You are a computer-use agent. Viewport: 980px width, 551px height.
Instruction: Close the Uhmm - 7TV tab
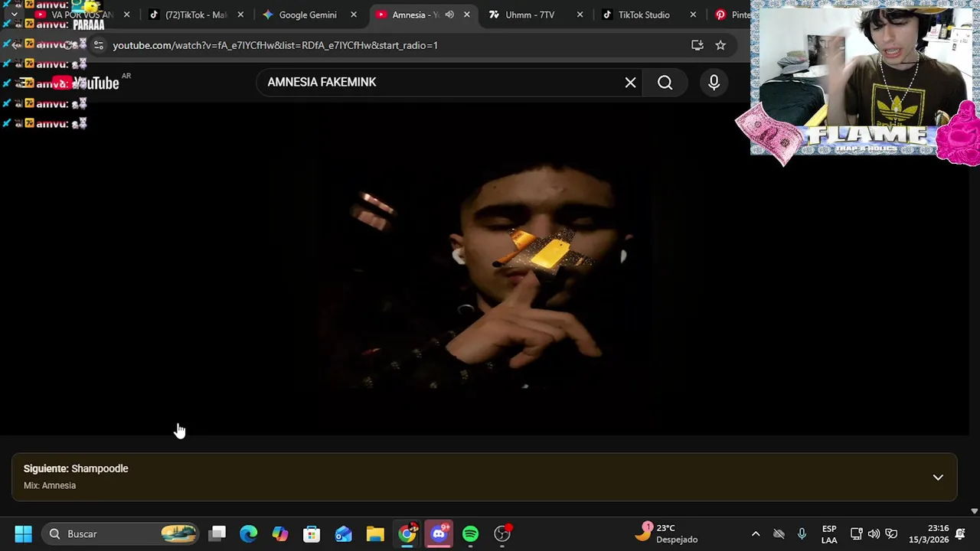[x=580, y=15]
